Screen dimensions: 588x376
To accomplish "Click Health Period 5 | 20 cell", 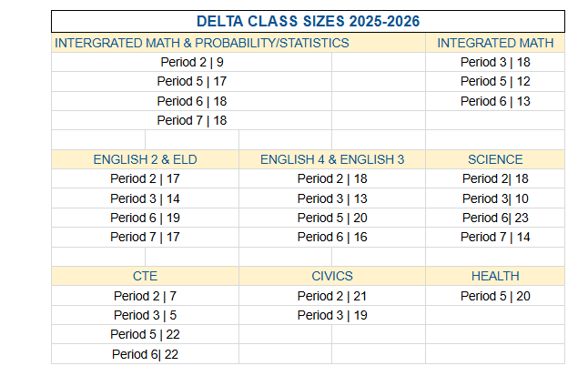I will coord(495,296).
